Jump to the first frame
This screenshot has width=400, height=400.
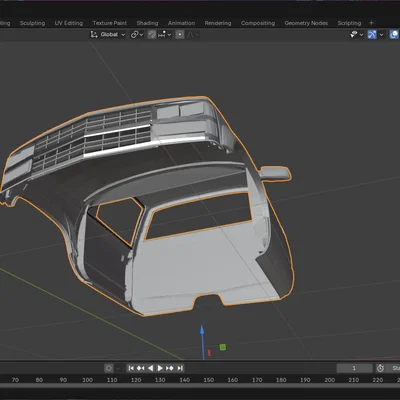(131, 368)
